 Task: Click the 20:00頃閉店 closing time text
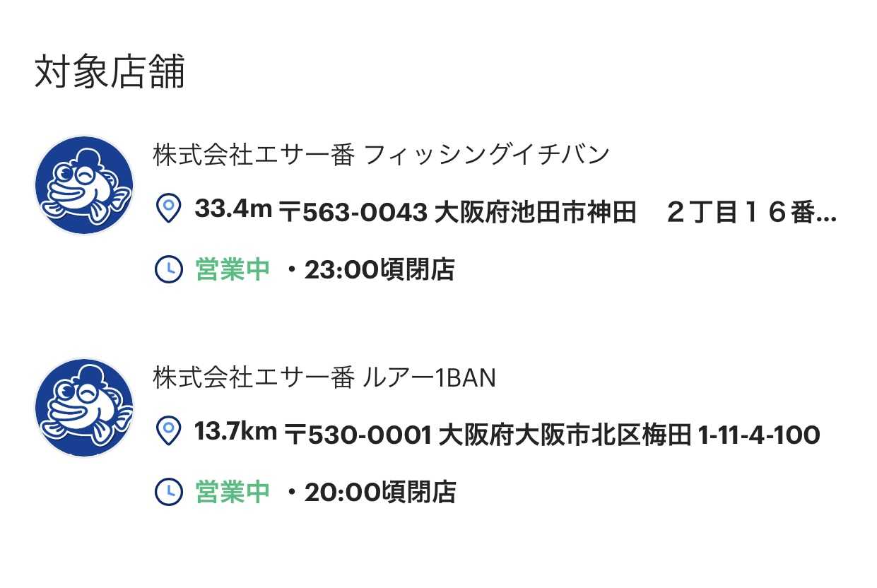[379, 492]
